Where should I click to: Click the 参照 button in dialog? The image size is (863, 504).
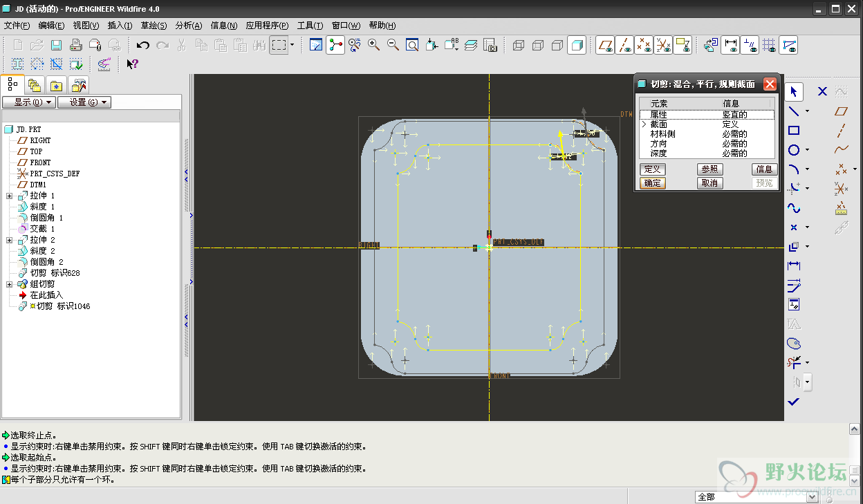click(709, 169)
